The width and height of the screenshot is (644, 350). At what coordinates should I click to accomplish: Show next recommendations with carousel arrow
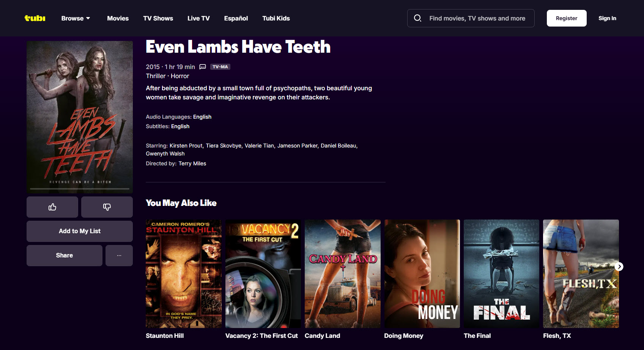[x=619, y=267]
